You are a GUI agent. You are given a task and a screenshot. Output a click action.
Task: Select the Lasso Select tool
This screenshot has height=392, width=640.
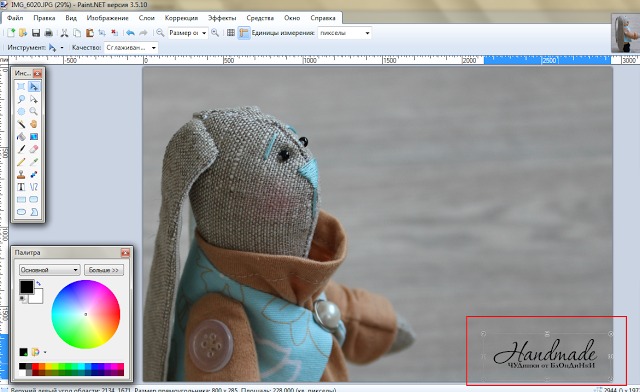(x=21, y=99)
